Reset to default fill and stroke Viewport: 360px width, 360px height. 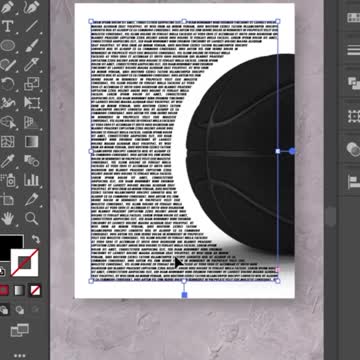pyautogui.click(x=2, y=272)
